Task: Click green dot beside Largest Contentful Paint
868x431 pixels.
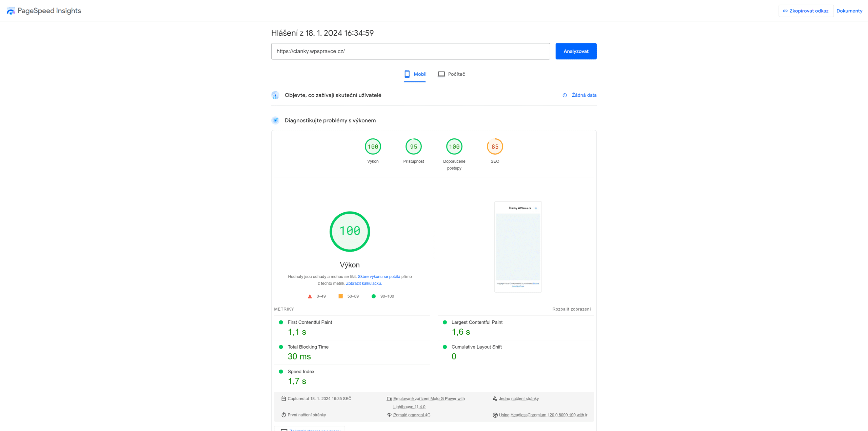Action: [445, 322]
